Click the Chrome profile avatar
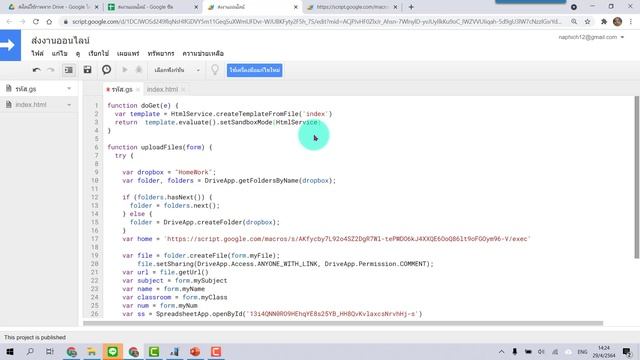 [618, 22]
